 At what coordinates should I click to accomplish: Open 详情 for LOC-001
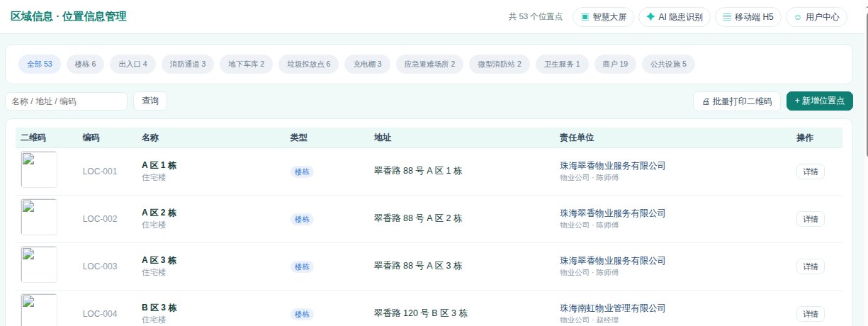click(811, 172)
